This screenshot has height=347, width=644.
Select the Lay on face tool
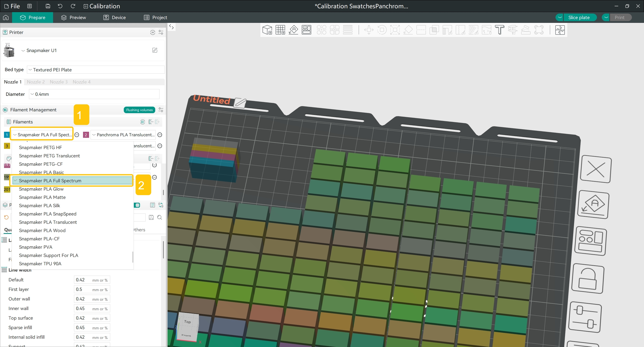click(408, 30)
